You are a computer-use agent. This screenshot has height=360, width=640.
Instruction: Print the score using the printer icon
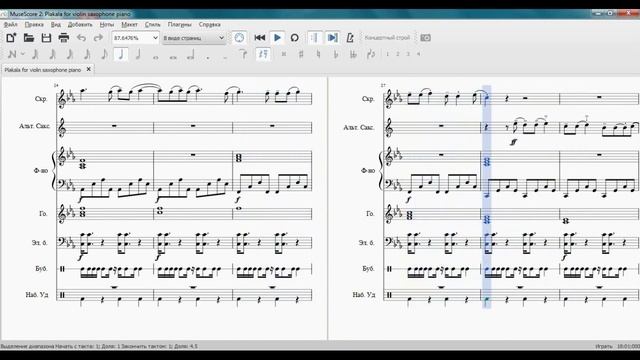(64, 38)
